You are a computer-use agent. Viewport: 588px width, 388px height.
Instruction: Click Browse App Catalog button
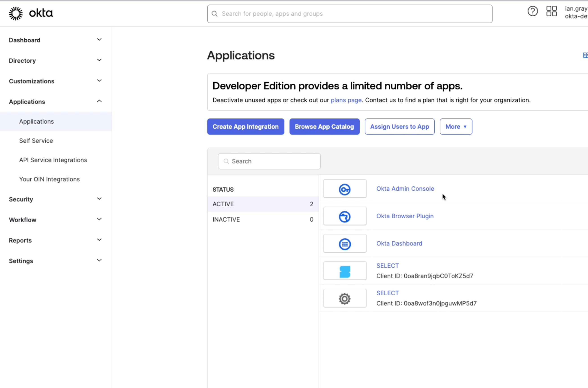(x=324, y=127)
